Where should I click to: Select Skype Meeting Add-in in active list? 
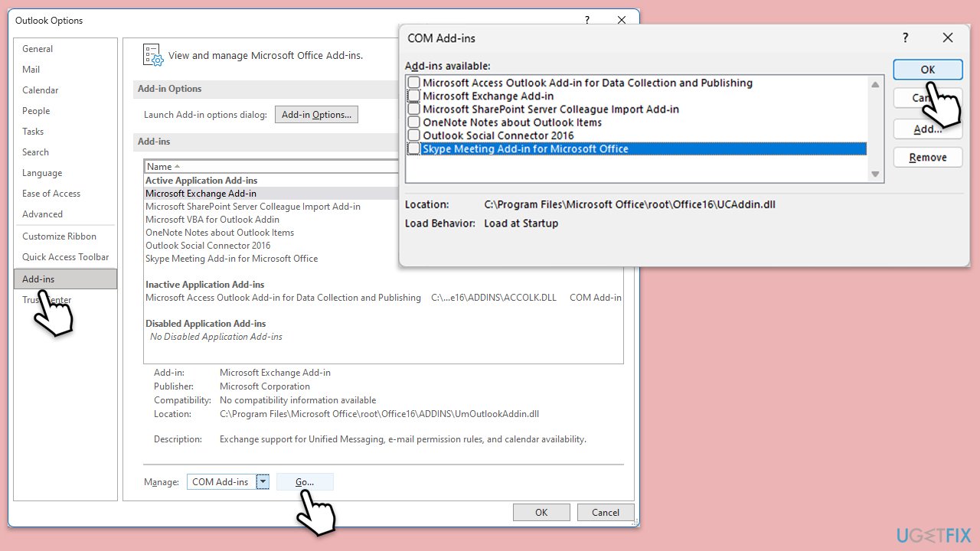pos(231,259)
